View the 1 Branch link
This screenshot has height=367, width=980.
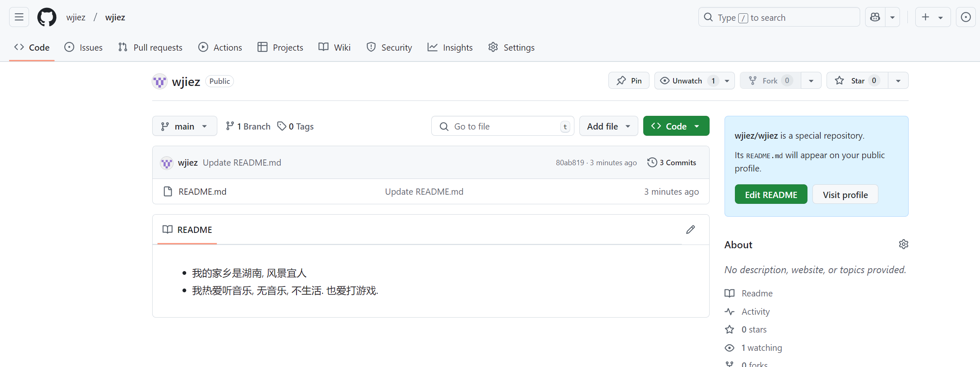(x=248, y=126)
